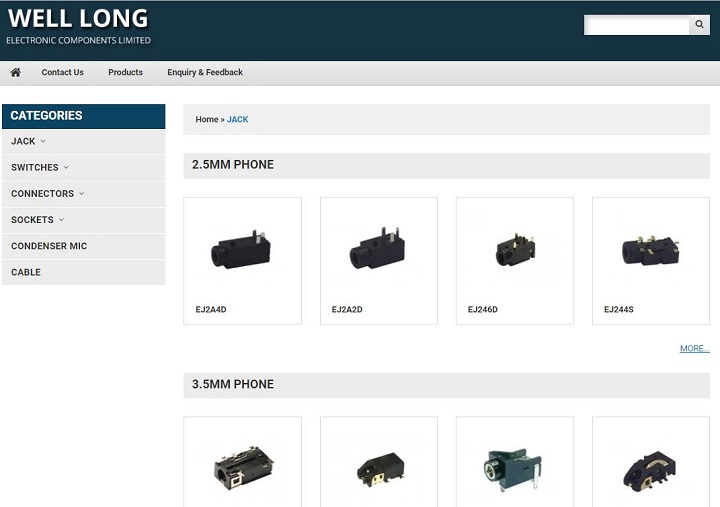Expand the SWITCHES category chevron
Image resolution: width=720 pixels, height=507 pixels.
pyautogui.click(x=66, y=168)
